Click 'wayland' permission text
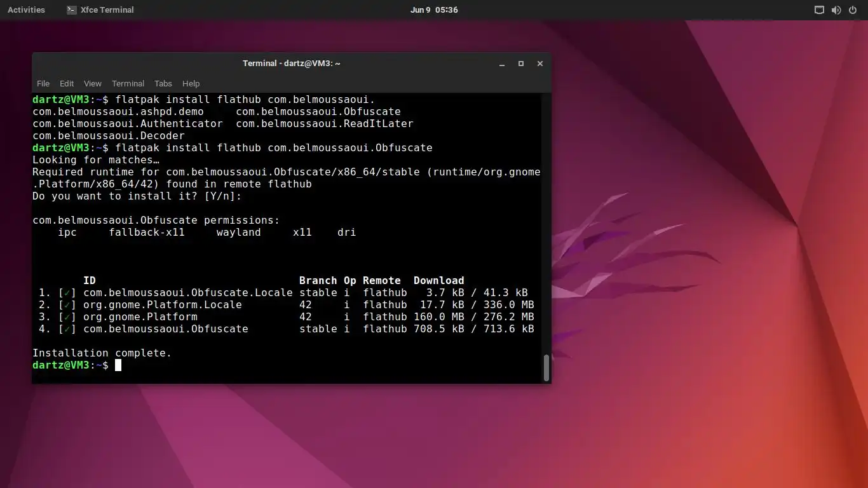868x488 pixels. pos(239,233)
